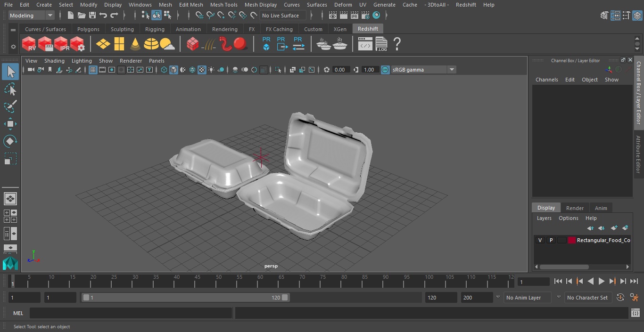The image size is (644, 332).
Task: Click the time range slider bar
Action: pyautogui.click(x=185, y=298)
